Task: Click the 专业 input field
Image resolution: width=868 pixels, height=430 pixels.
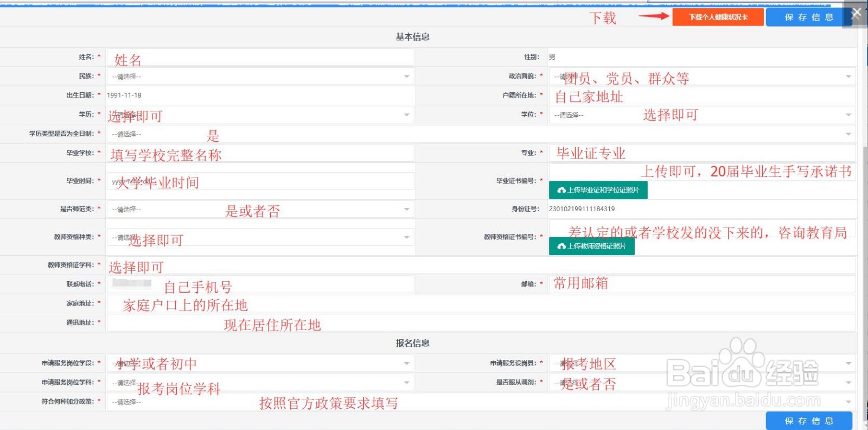Action: (x=703, y=153)
